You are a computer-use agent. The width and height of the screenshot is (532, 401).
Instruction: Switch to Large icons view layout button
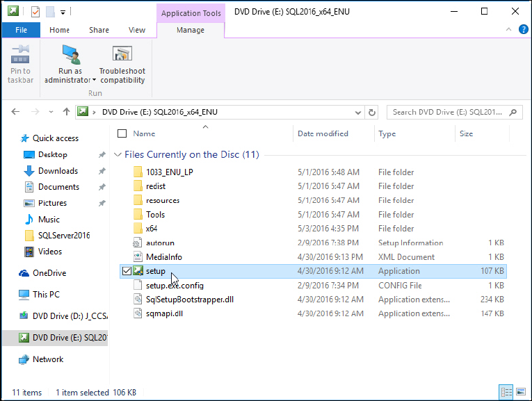coord(521,392)
